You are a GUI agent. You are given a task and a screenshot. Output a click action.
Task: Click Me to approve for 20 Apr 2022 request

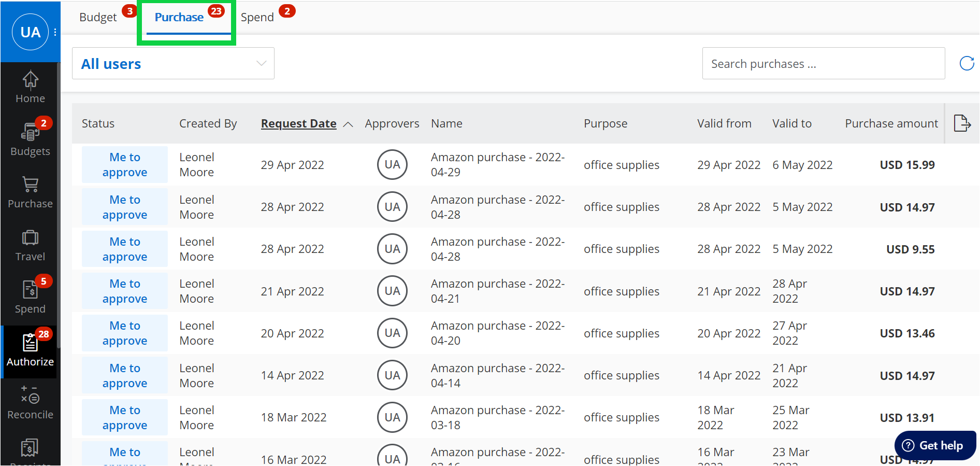tap(124, 333)
